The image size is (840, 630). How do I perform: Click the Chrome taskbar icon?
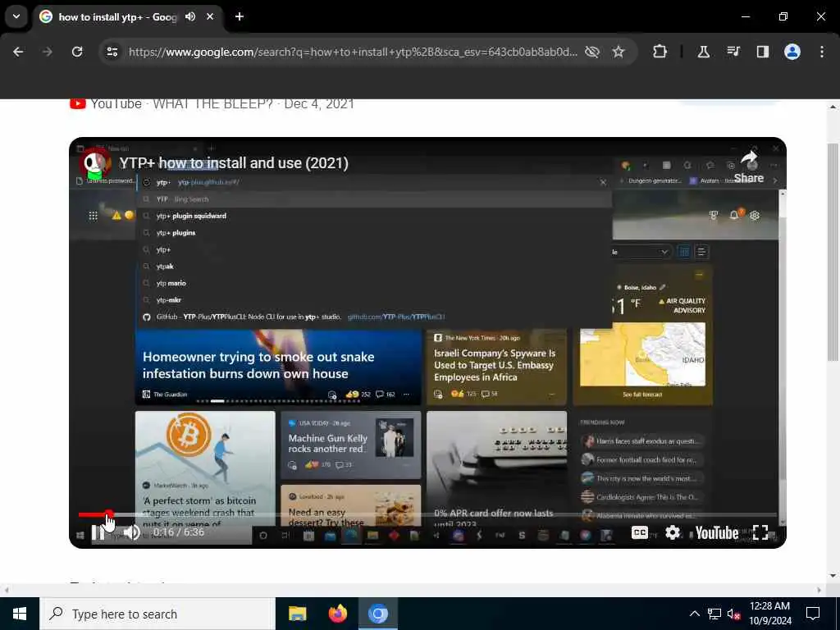pyautogui.click(x=378, y=614)
